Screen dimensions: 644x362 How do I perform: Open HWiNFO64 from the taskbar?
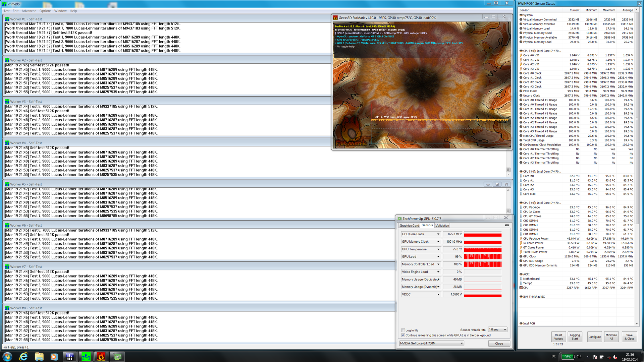(x=69, y=357)
